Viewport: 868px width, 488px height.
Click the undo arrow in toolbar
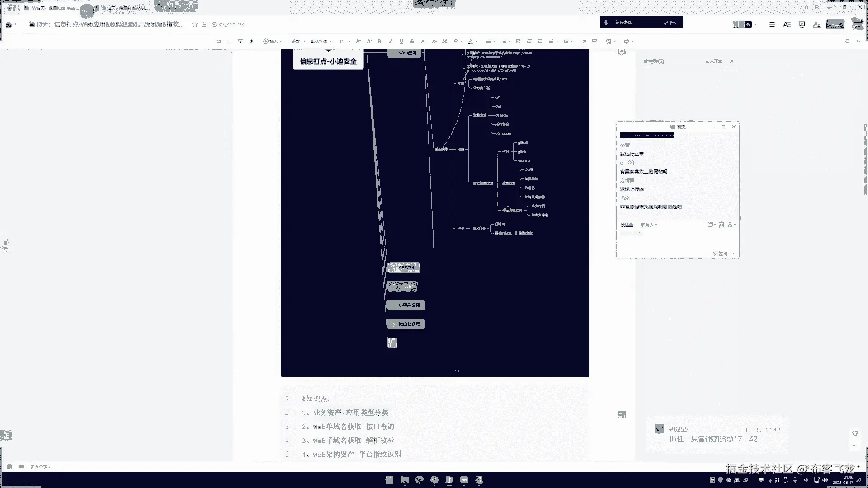pos(219,41)
